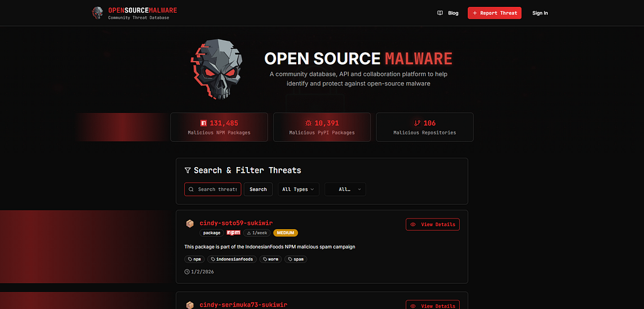Focus the Search threats input field
644x309 pixels.
point(213,189)
